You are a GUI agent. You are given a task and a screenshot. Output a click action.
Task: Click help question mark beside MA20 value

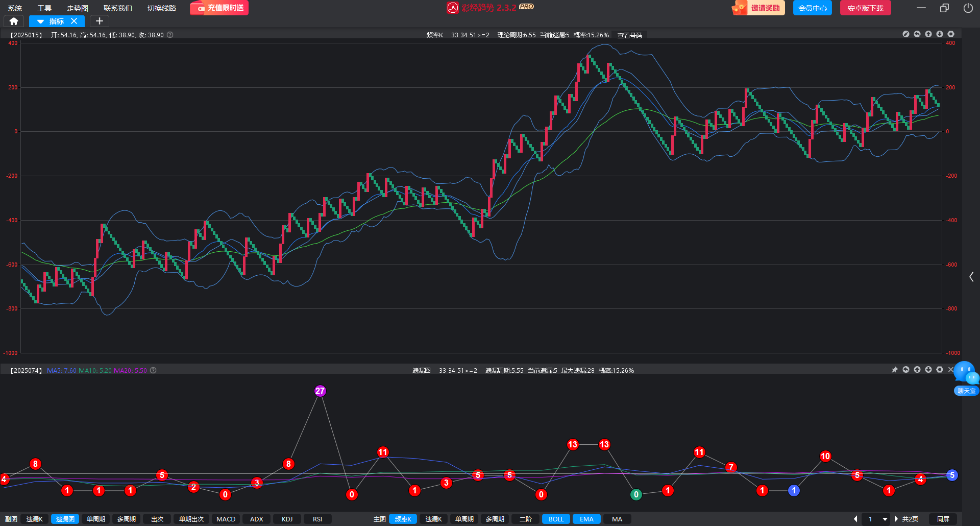tap(153, 370)
